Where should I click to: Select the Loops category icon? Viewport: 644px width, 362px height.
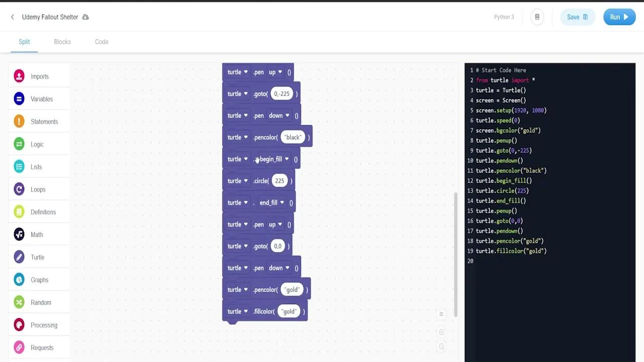pyautogui.click(x=19, y=189)
